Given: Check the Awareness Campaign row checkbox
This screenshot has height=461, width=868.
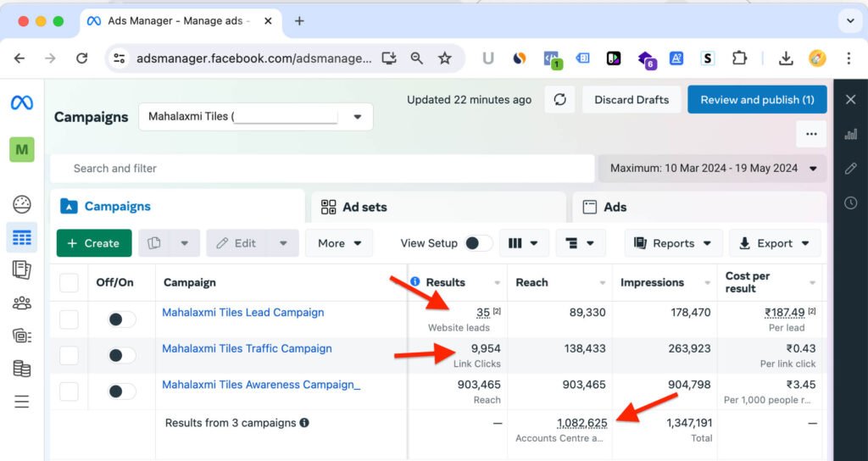Looking at the screenshot, I should (69, 392).
